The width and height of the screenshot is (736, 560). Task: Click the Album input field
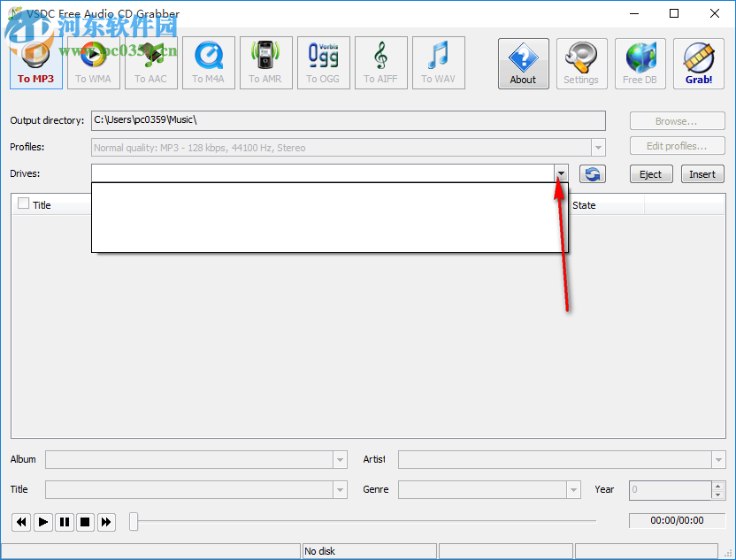click(190, 459)
